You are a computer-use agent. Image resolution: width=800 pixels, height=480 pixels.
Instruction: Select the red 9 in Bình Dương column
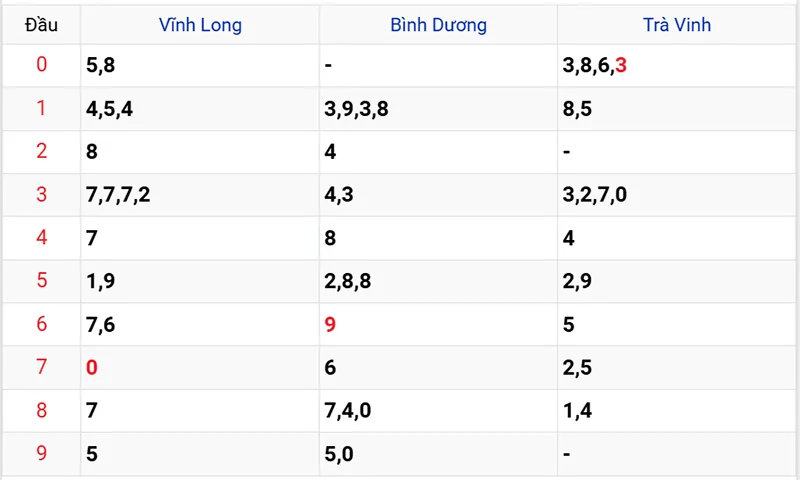point(330,324)
